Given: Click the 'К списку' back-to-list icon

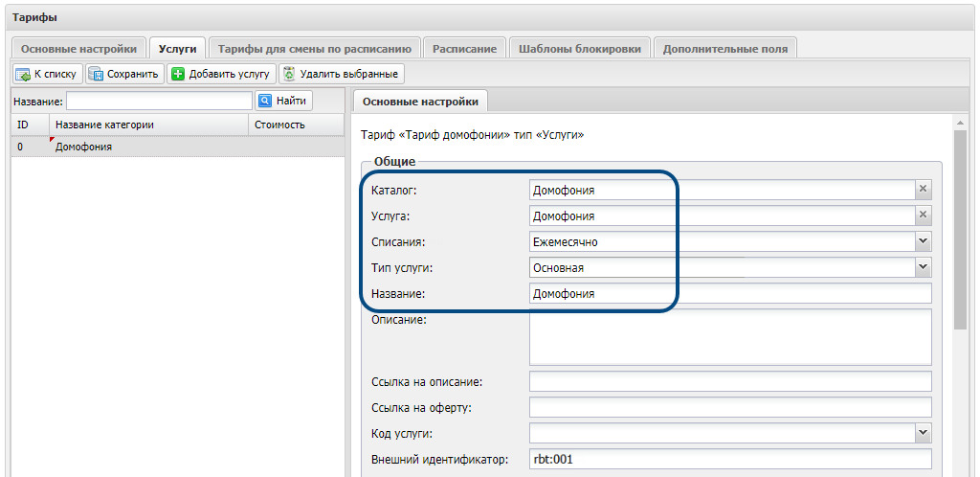Looking at the screenshot, I should click(x=23, y=74).
